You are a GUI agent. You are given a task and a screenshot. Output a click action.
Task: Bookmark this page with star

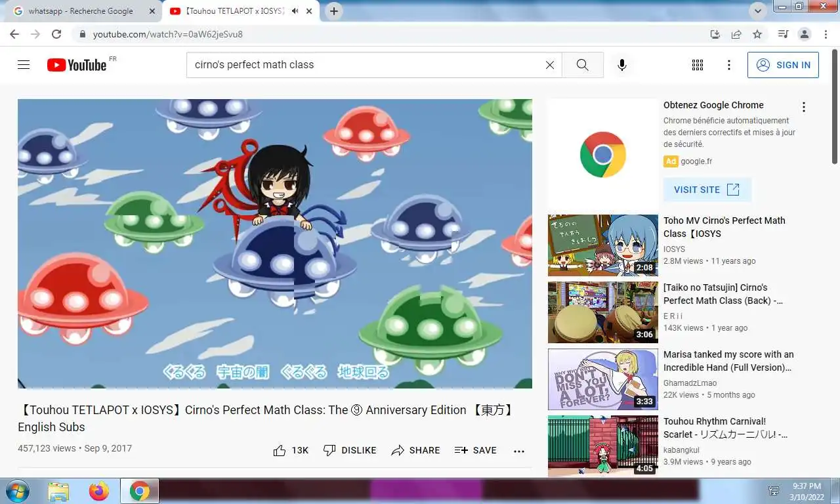click(757, 34)
